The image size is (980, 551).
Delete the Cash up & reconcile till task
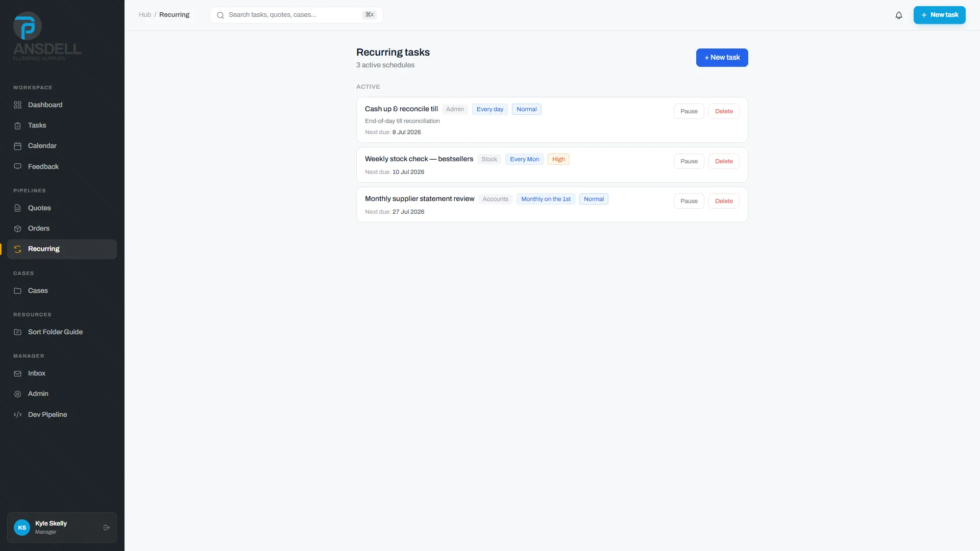[724, 111]
